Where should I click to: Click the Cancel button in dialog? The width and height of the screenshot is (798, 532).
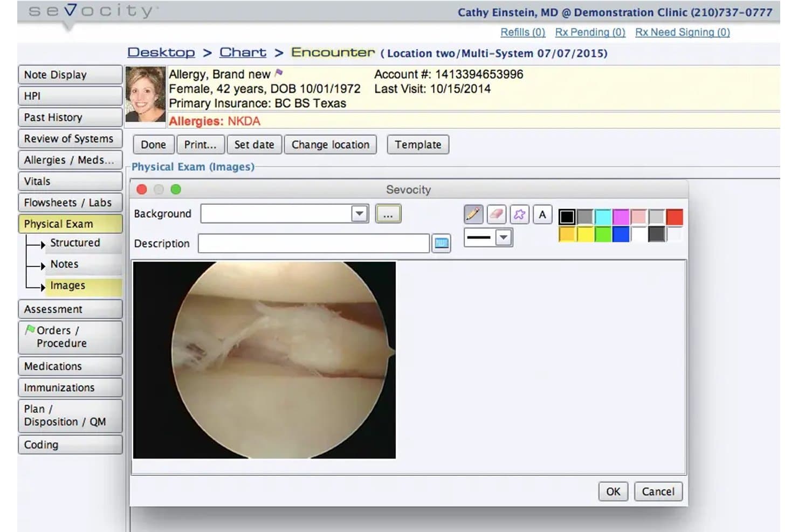pyautogui.click(x=658, y=492)
